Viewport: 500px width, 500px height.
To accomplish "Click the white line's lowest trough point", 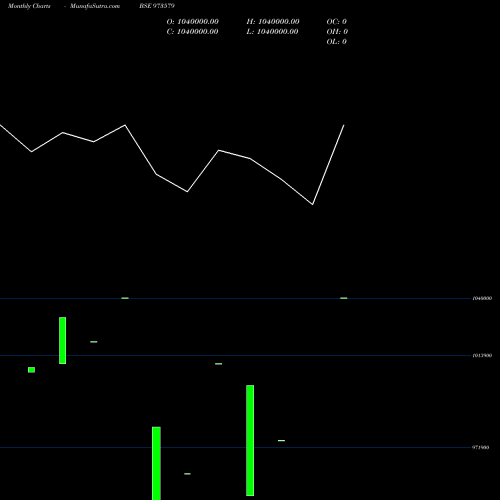I will tap(312, 204).
